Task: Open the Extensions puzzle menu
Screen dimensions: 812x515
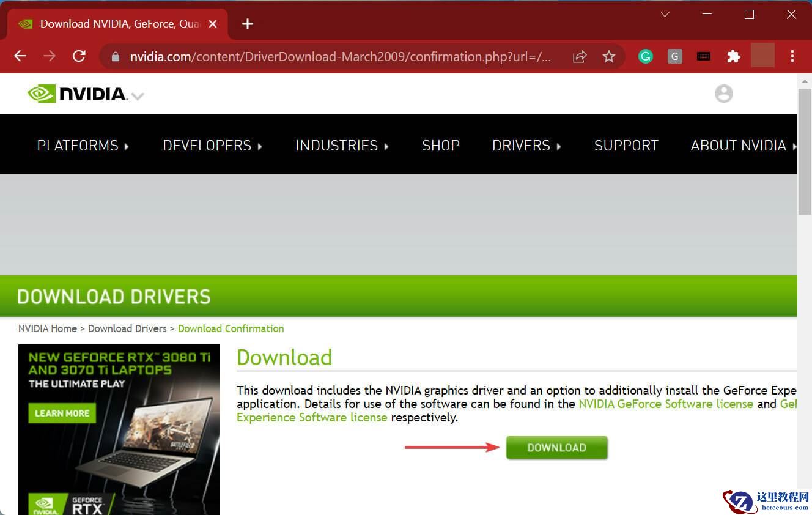Action: [734, 57]
